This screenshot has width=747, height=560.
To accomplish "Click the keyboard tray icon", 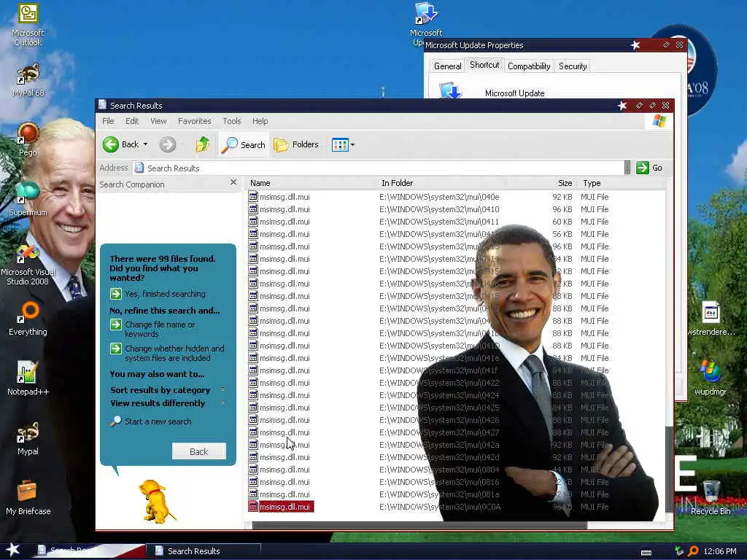I will click(x=646, y=553).
